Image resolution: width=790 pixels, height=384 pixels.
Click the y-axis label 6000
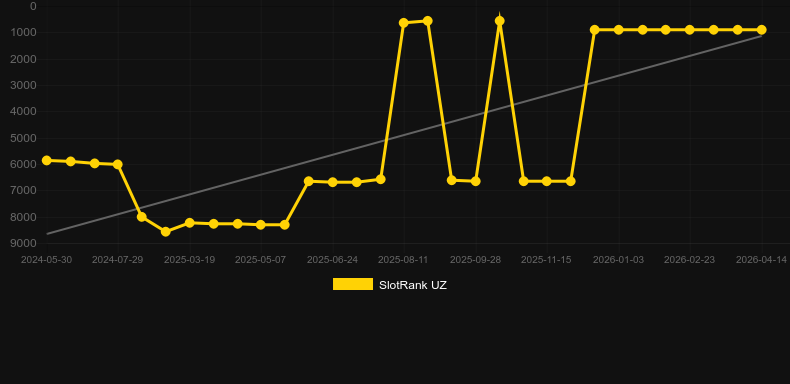point(23,164)
